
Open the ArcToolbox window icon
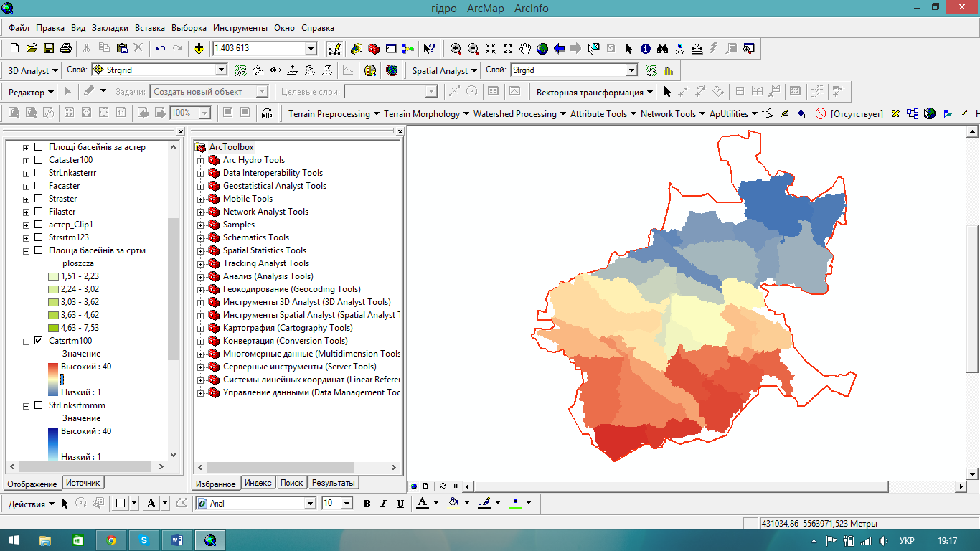374,49
